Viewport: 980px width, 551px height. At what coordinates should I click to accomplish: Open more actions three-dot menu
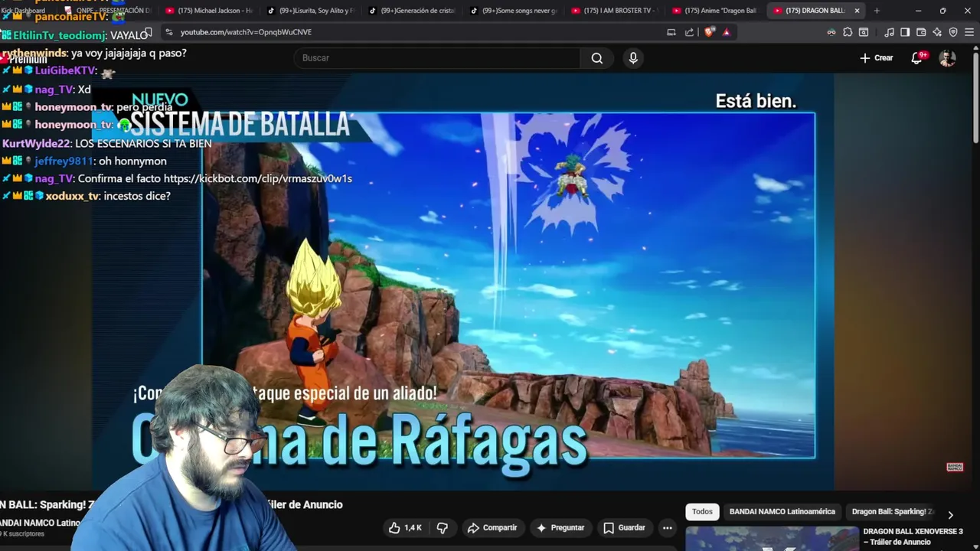[x=668, y=528]
